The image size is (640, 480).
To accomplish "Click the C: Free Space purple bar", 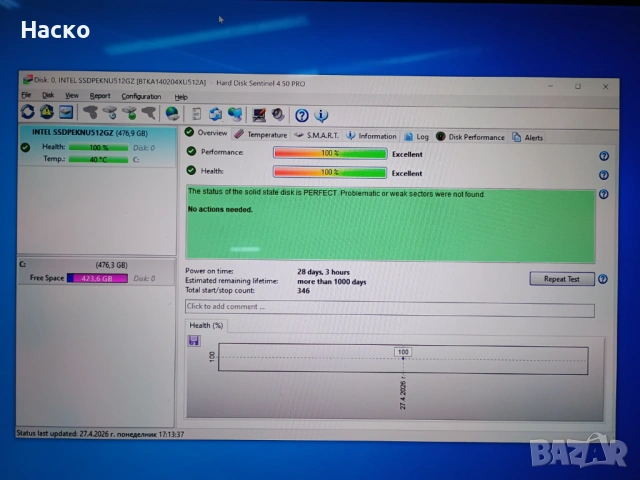I will [97, 278].
